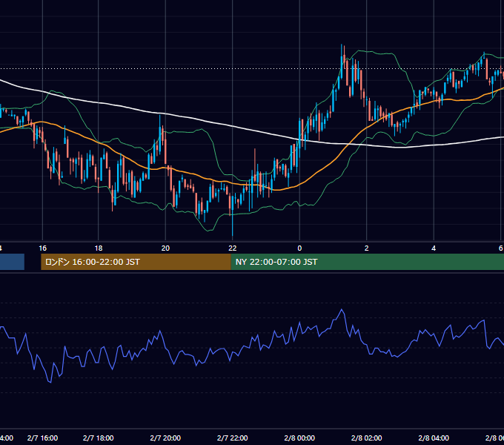This screenshot has width=504, height=445.
Task: Select the ロンドン 16:00-22:00 JST session bar
Action: point(136,262)
